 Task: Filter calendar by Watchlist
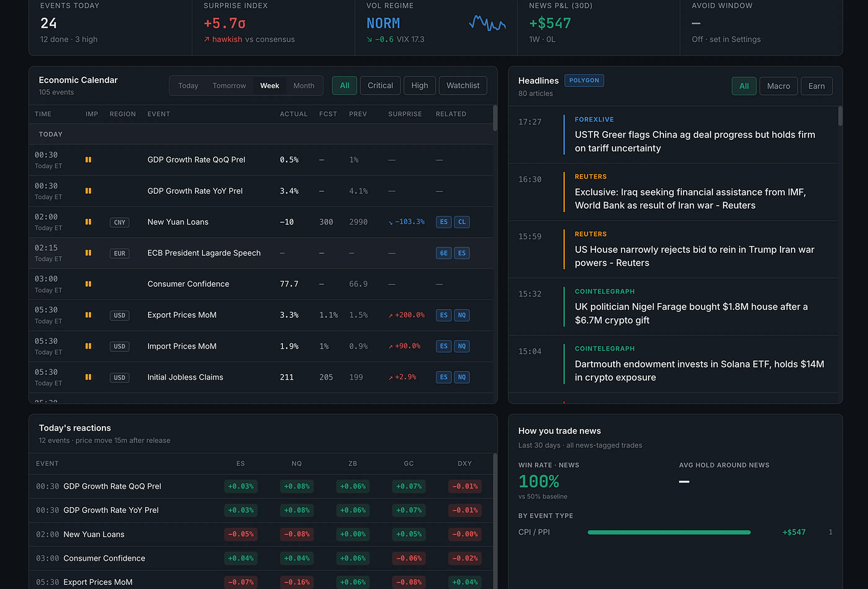(x=463, y=86)
